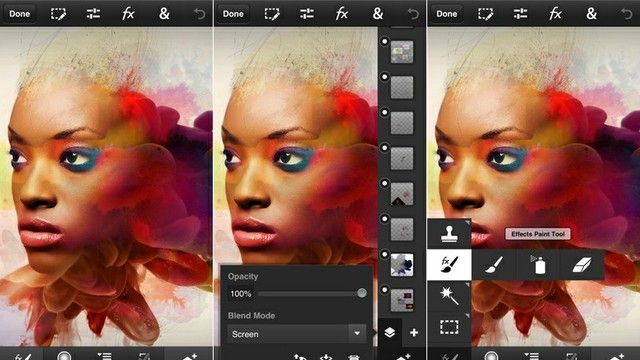Click undo arrow in right screen toolbar
The image size is (640, 360).
[x=627, y=14]
